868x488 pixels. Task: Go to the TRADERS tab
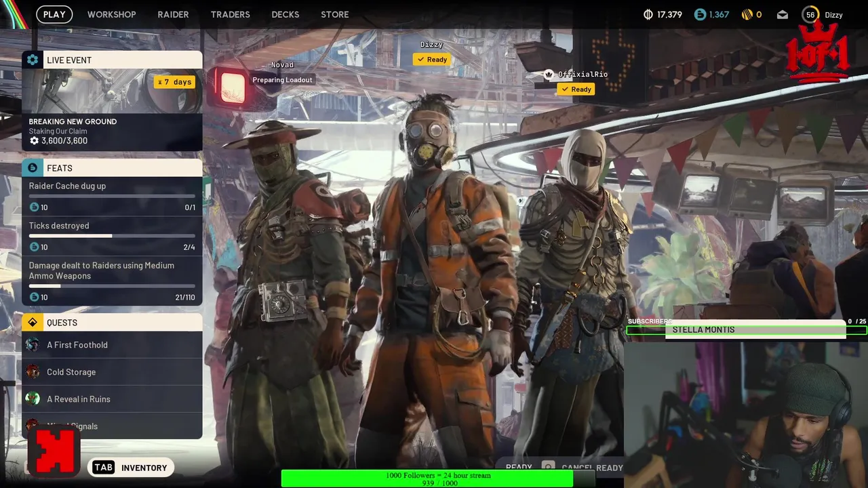click(230, 14)
